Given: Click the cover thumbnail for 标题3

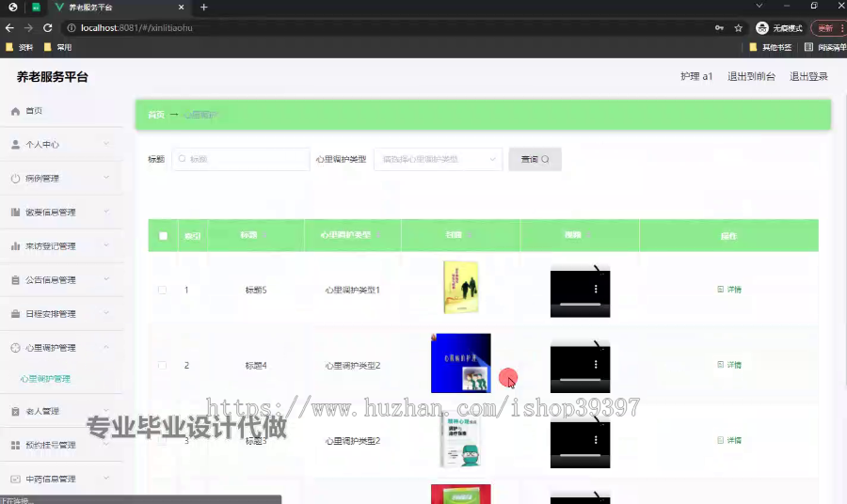Looking at the screenshot, I should click(x=461, y=440).
